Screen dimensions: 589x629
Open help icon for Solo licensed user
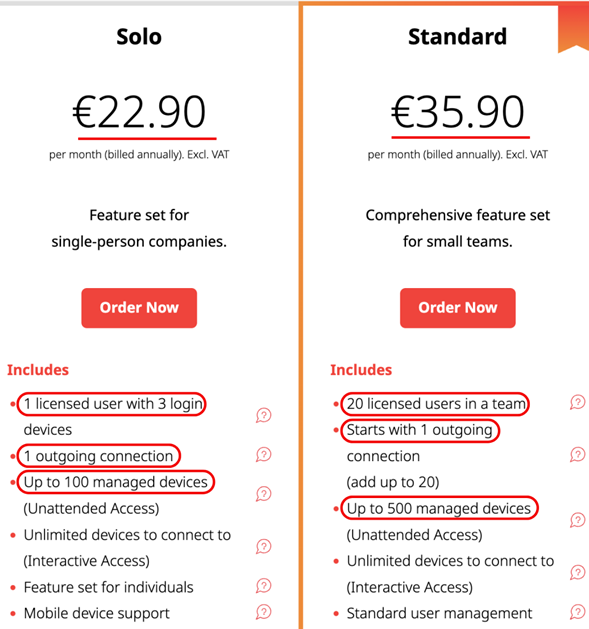coord(264,416)
